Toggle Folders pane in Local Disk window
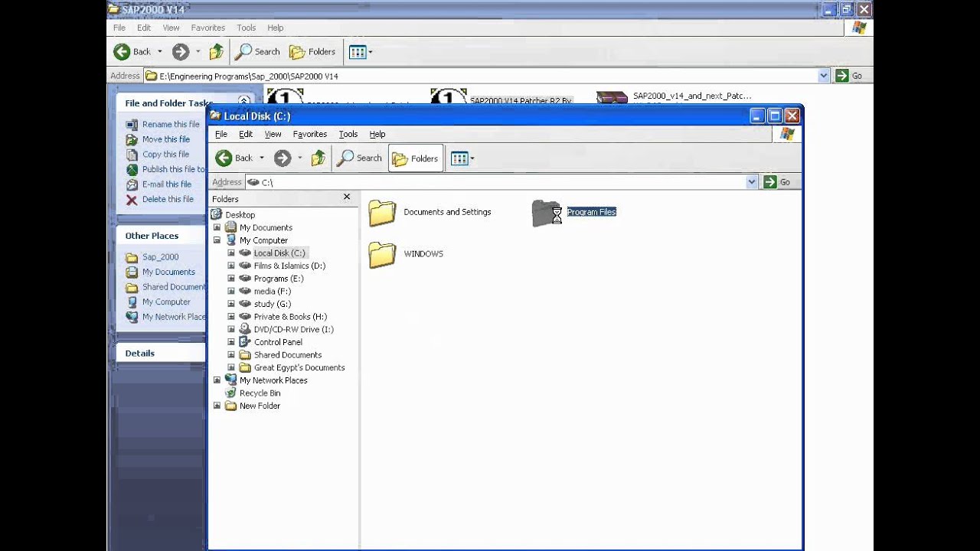Screen dimensions: 980x551 [415, 158]
